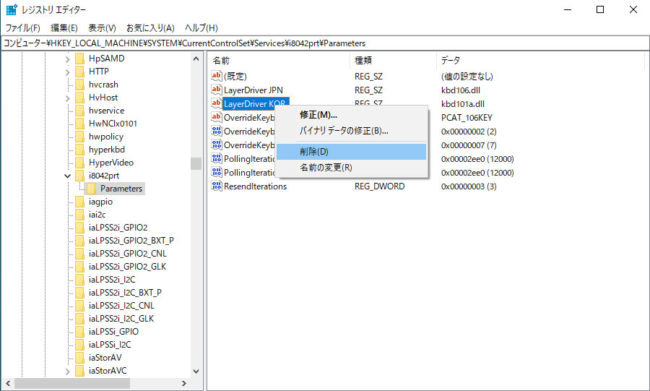Click the HvHost folder icon
Screen dimensions: 650x391
pyautogui.click(x=80, y=97)
